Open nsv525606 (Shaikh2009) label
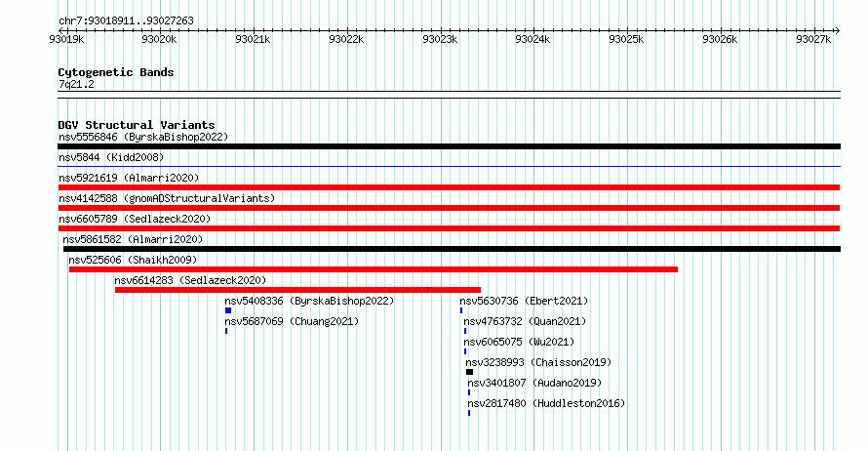 tap(133, 260)
